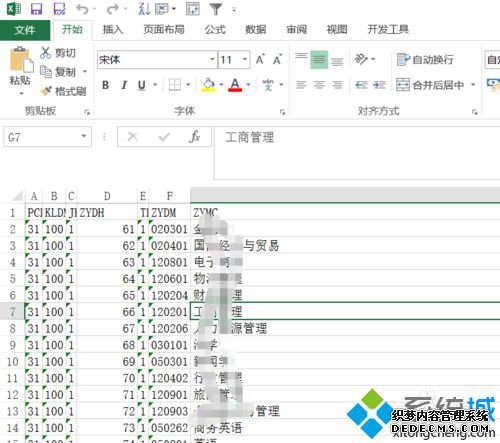Viewport: 500px width, 443px height.
Task: Expand the Name Box dropdown next to G7
Action: point(84,136)
